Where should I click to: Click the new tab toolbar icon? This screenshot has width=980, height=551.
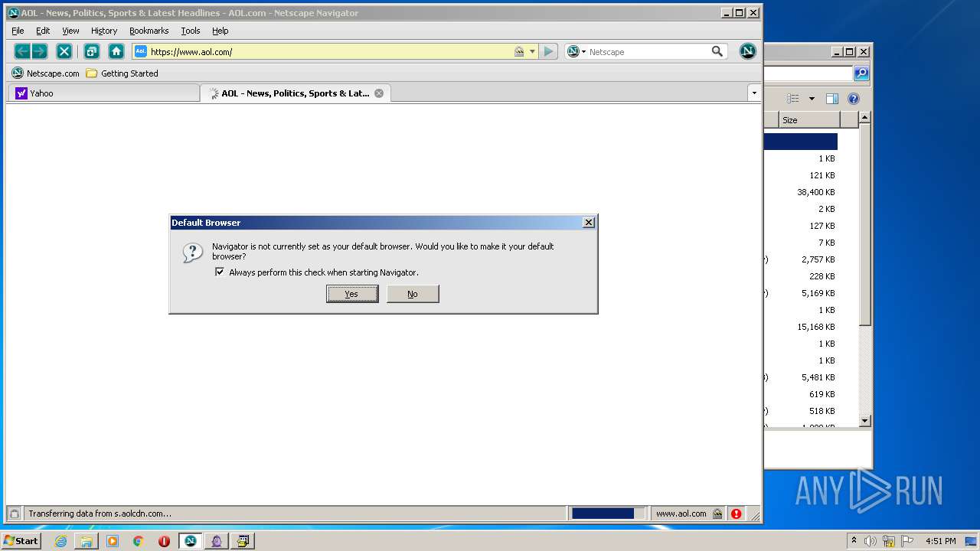click(92, 51)
